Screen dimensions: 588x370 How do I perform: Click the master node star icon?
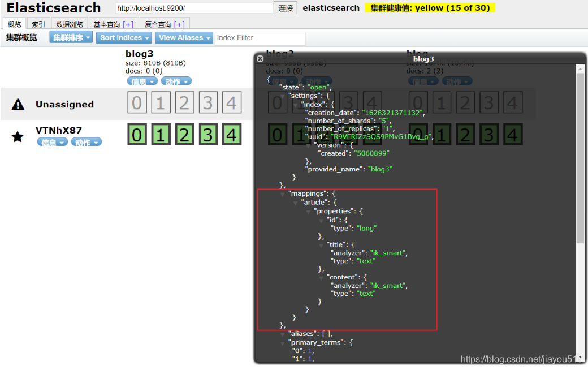click(x=18, y=136)
